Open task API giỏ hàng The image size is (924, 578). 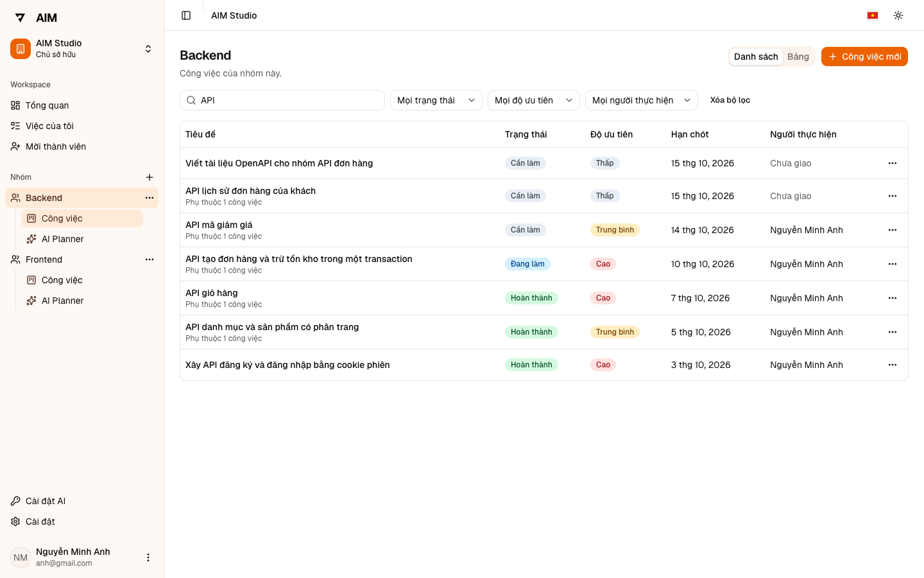[x=212, y=293]
